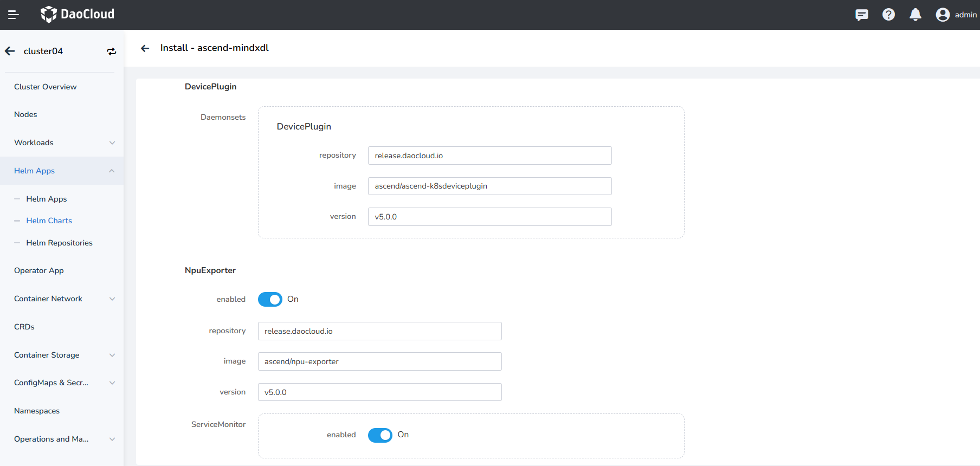Expand the Workloads menu chevron

pos(112,143)
